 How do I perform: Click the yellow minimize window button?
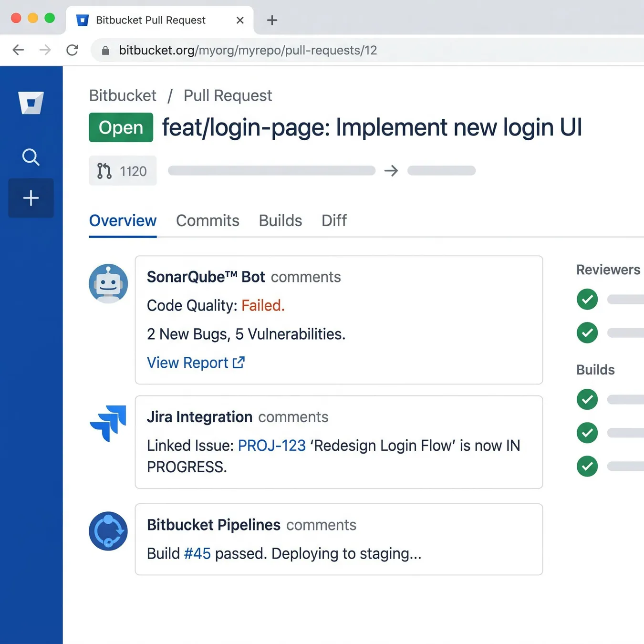(x=33, y=18)
